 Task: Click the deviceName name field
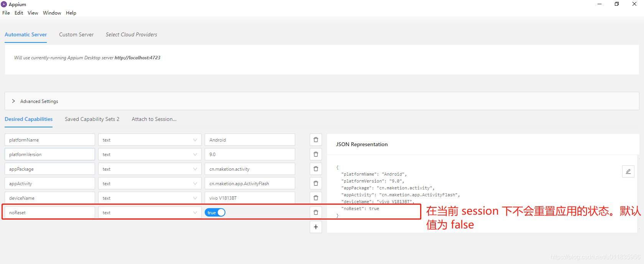(x=50, y=198)
